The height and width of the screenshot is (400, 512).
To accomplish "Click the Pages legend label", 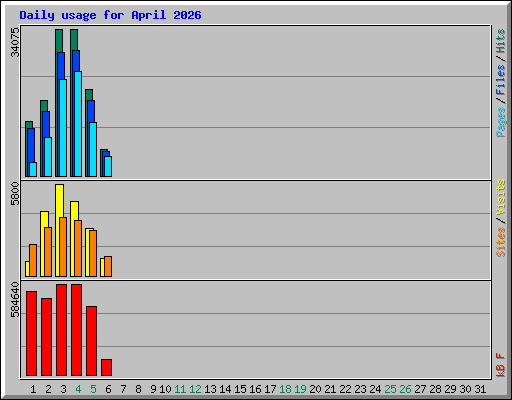I will [500, 122].
